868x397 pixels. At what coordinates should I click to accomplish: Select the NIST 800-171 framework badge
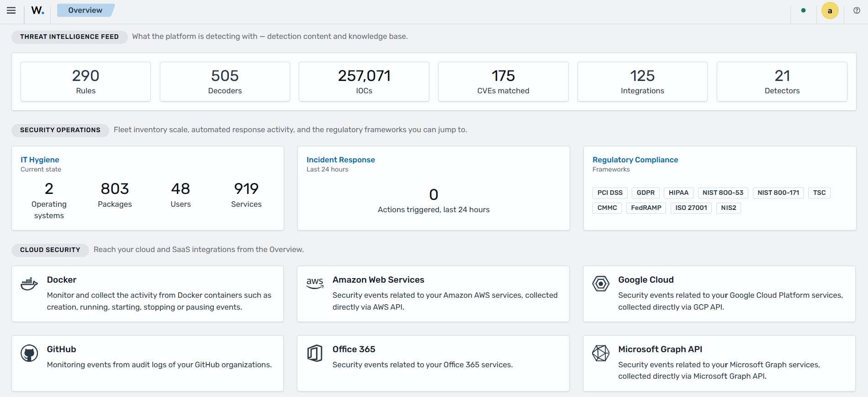778,193
